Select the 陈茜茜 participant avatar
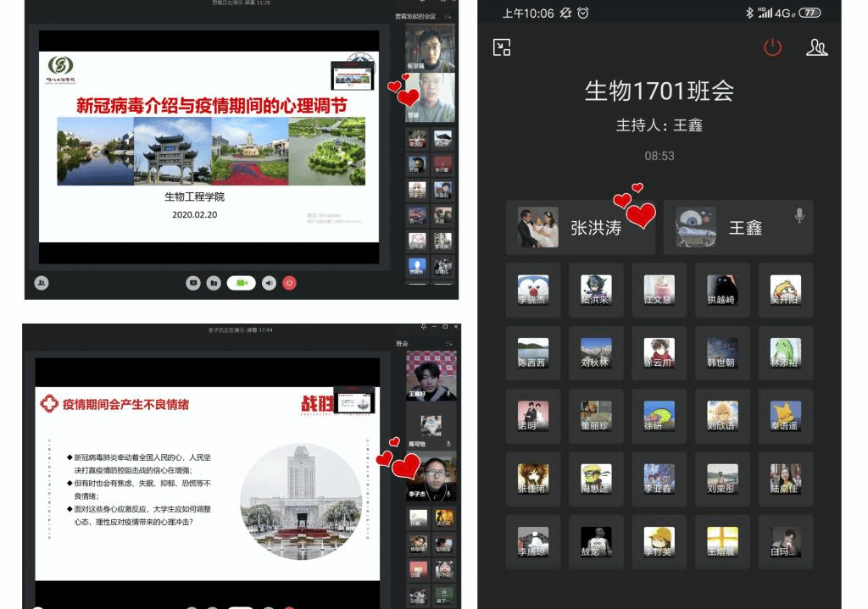Viewport: 868px width, 609px height. (x=532, y=353)
